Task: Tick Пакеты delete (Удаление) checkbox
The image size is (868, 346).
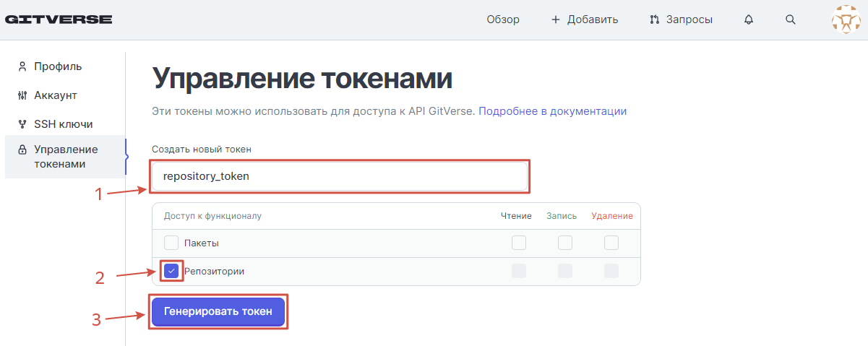Action: 611,243
